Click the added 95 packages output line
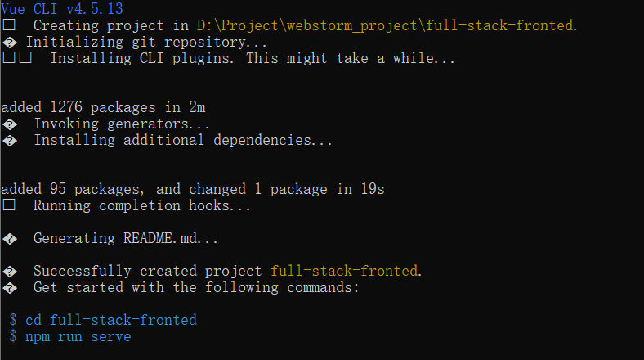644x360 pixels. point(193,189)
